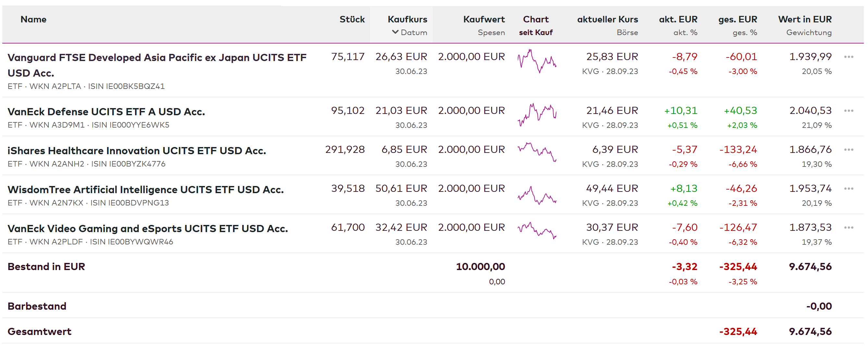
Task: Sort table by Kaufkurs column header
Action: click(x=407, y=19)
